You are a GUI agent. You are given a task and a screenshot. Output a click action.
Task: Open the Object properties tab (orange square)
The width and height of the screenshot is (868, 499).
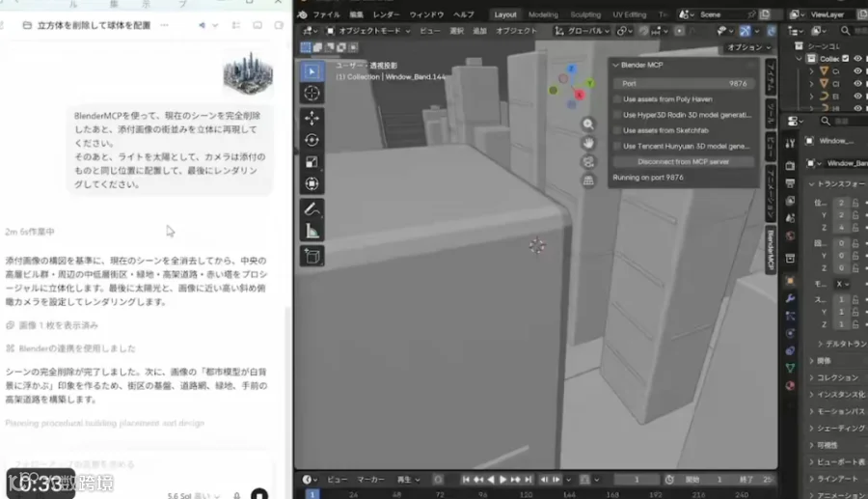[790, 280]
